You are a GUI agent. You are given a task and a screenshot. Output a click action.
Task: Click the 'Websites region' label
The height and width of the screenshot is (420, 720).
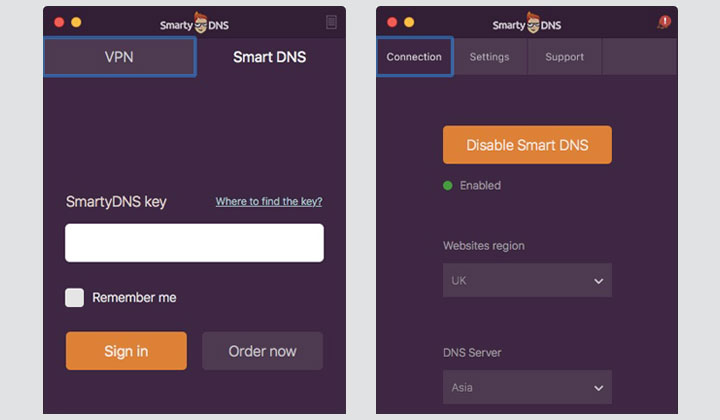coord(484,246)
